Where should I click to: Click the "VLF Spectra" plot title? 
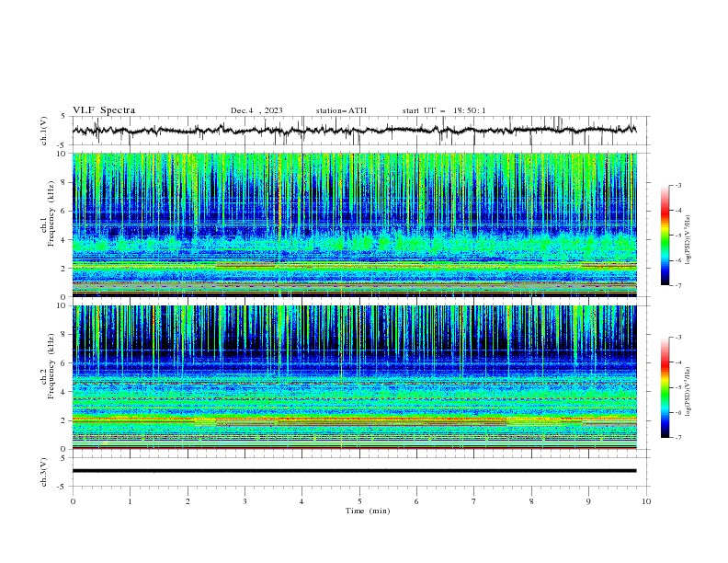(x=104, y=110)
